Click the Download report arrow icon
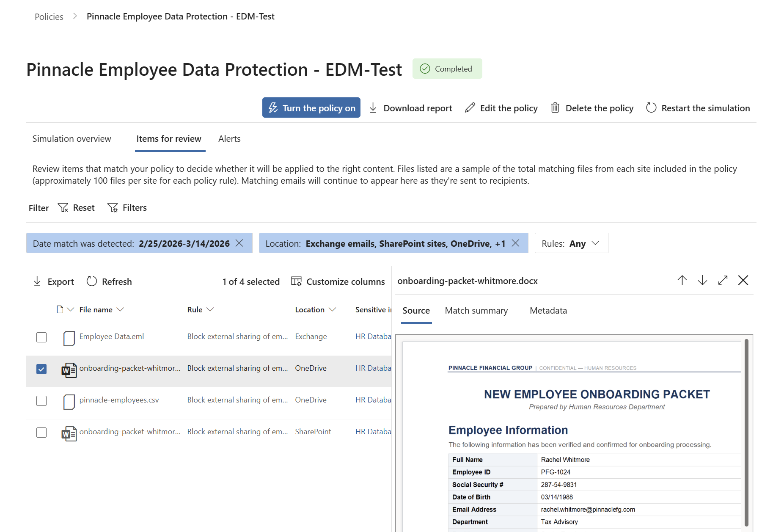 pos(373,108)
